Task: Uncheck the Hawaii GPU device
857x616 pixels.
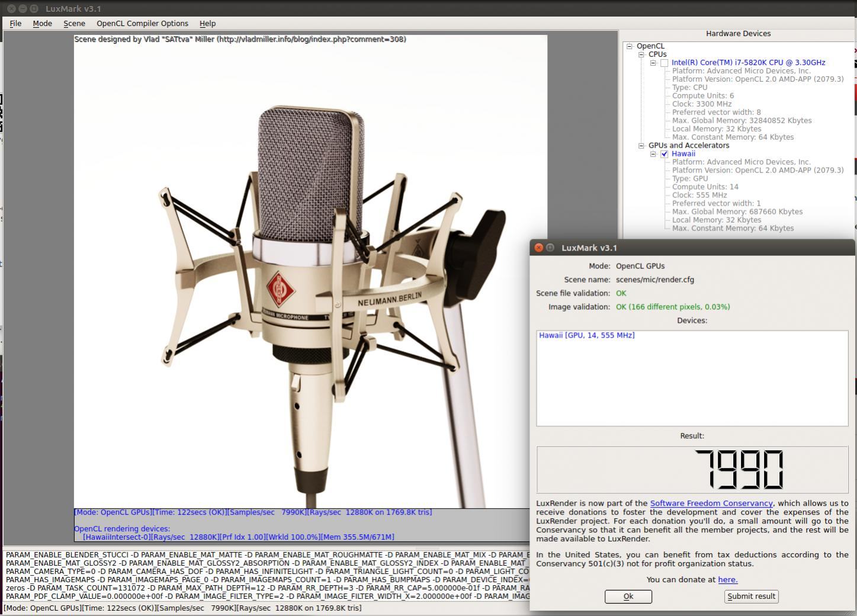Action: pos(665,154)
